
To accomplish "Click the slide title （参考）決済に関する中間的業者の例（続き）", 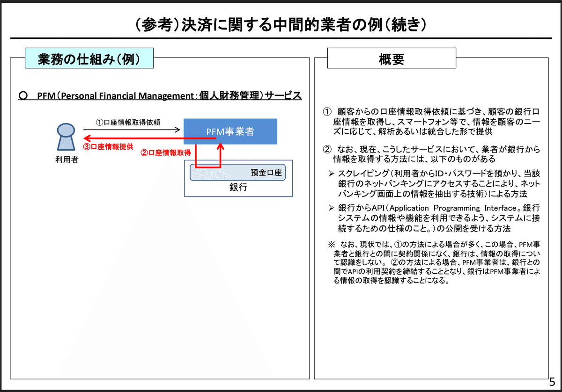I will pos(281,24).
